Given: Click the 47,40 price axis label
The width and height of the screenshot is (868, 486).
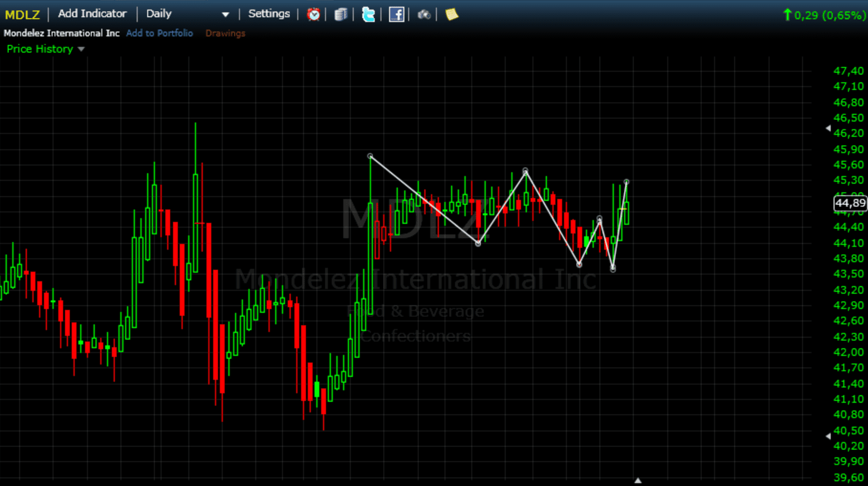Looking at the screenshot, I should pyautogui.click(x=848, y=71).
